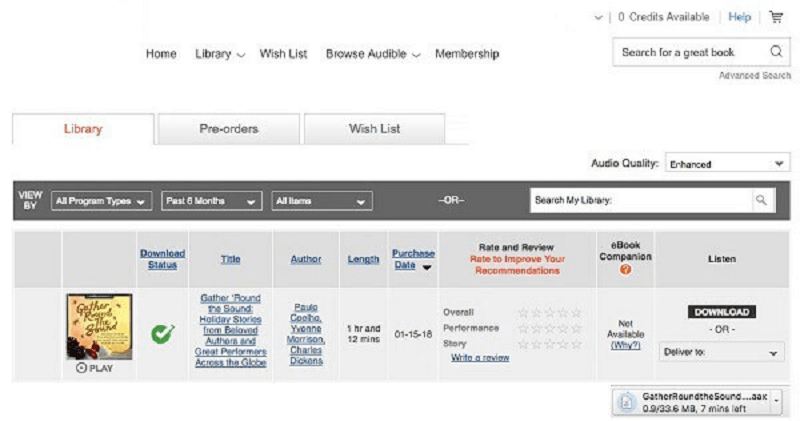800x421 pixels.
Task: Click the Gather 'Round the Sound cover thumbnail
Action: point(99,326)
